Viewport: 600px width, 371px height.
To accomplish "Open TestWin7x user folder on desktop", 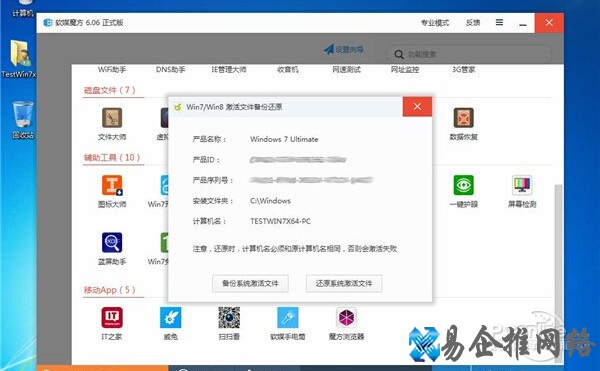I will pos(19,59).
